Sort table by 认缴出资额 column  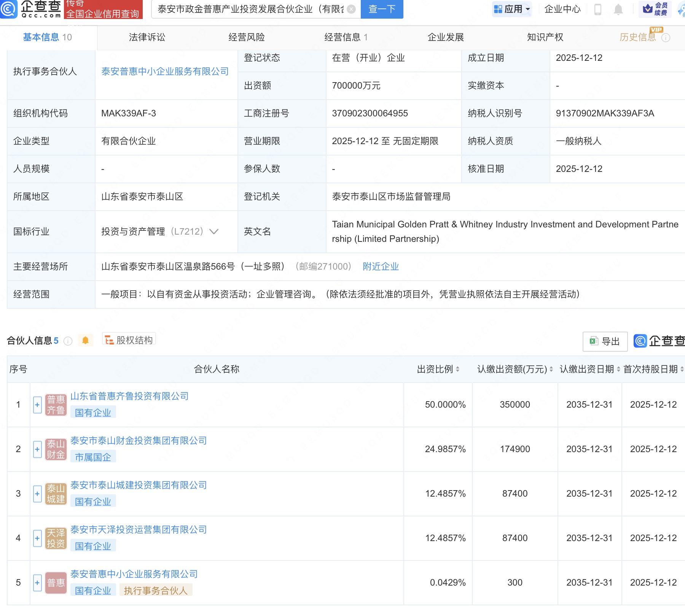point(551,369)
